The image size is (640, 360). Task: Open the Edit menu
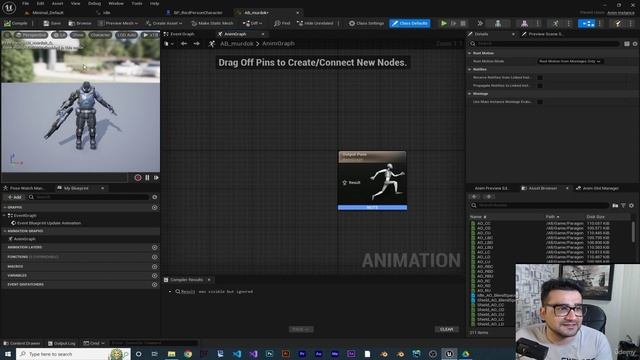pos(40,3)
